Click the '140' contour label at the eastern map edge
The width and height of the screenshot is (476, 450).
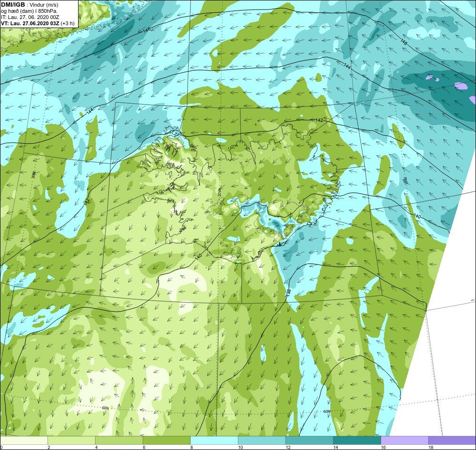(417, 216)
